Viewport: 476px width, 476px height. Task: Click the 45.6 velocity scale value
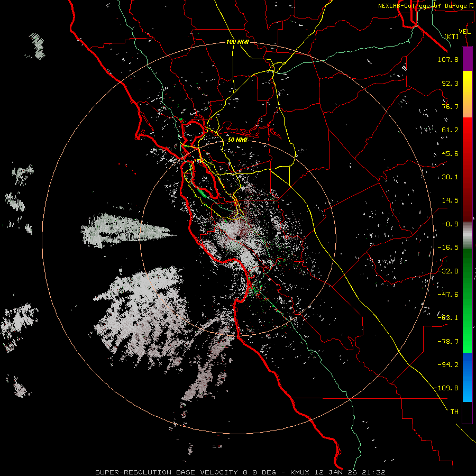[450, 153]
